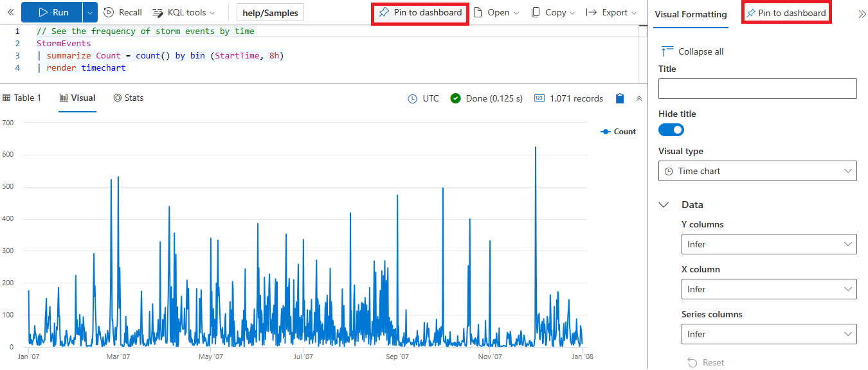The height and width of the screenshot is (370, 868).
Task: Click the Mar '07 axis label
Action: [118, 357]
